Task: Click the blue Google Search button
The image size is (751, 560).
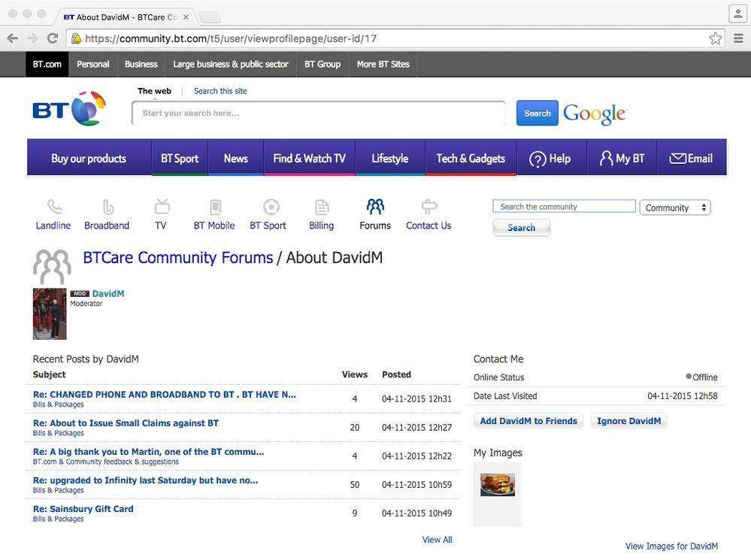Action: click(x=538, y=113)
